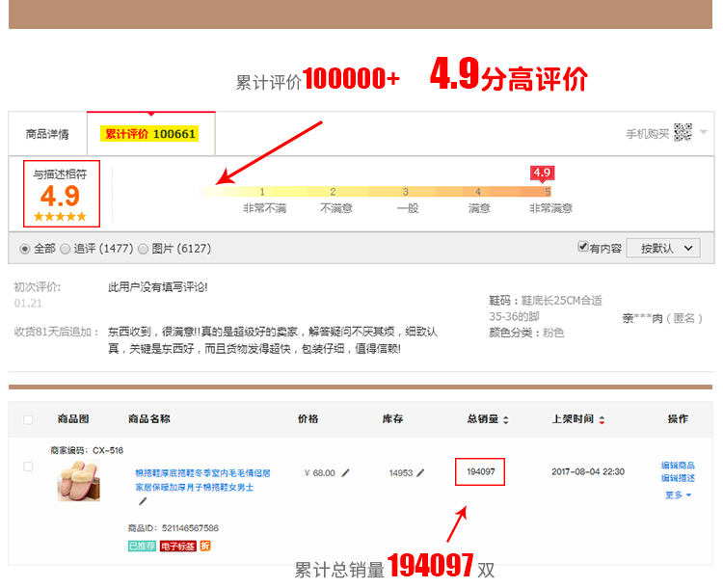The height and width of the screenshot is (588, 723).
Task: Click the sort arrows next to 总销量
Action: click(506, 420)
